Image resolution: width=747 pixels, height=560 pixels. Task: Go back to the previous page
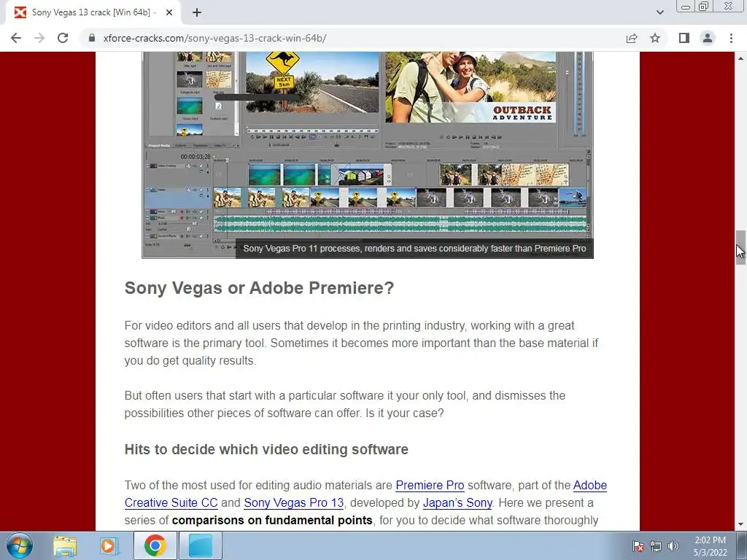click(x=16, y=38)
